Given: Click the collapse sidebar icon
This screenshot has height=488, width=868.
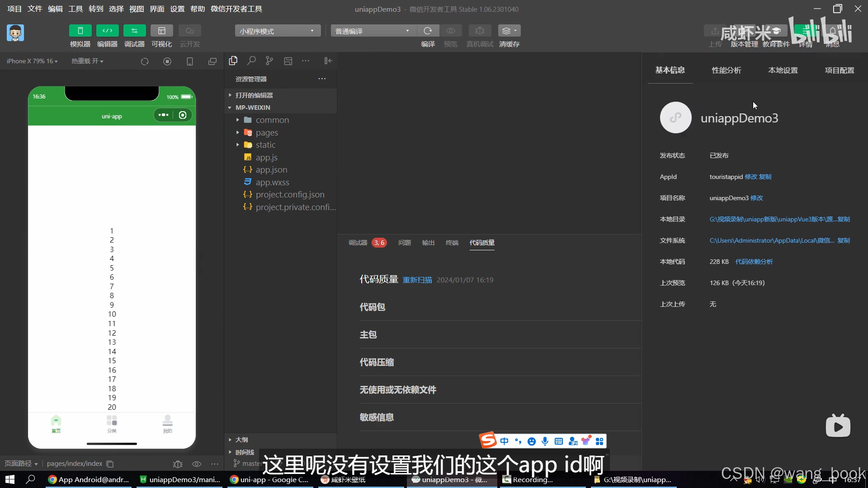Looking at the screenshot, I should coord(328,61).
